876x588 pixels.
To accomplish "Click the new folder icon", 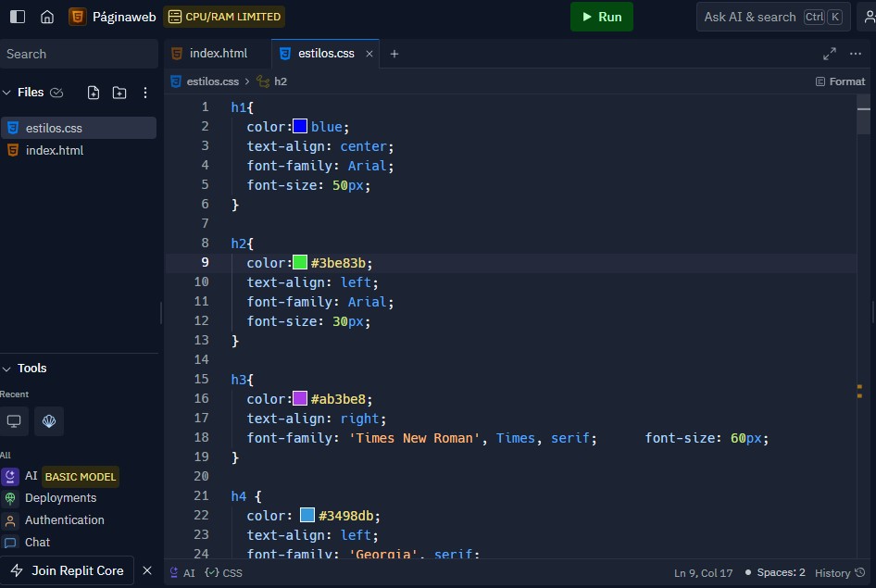I will click(119, 93).
